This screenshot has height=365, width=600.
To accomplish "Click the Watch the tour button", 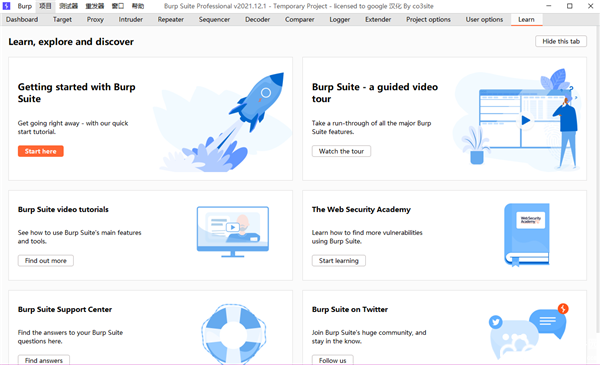I will [341, 151].
